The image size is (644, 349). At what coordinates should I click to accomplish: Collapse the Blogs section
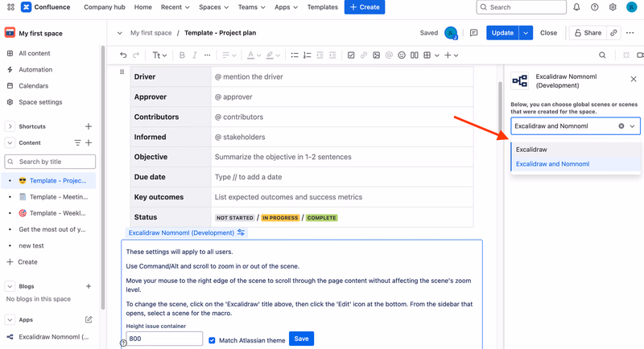pyautogui.click(x=10, y=286)
